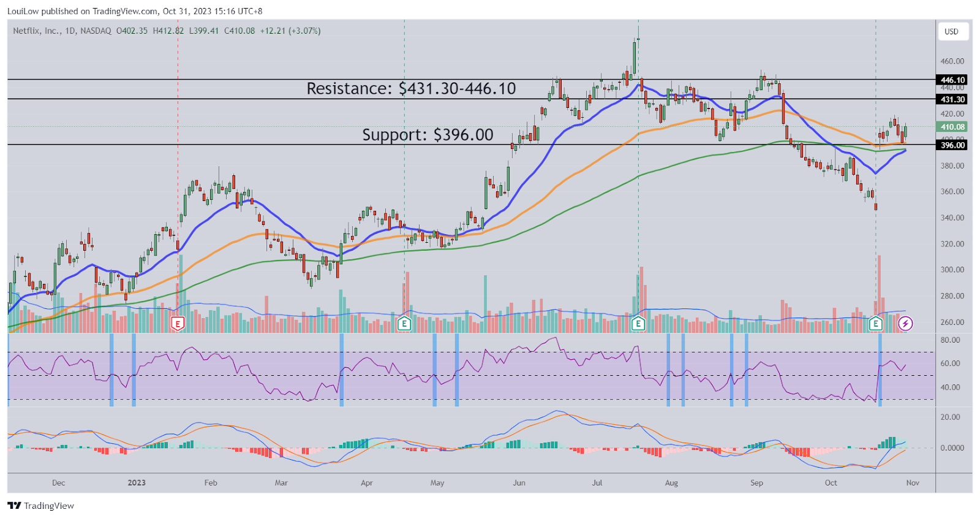Click the H412.82 high value
Image resolution: width=980 pixels, height=518 pixels.
(168, 31)
